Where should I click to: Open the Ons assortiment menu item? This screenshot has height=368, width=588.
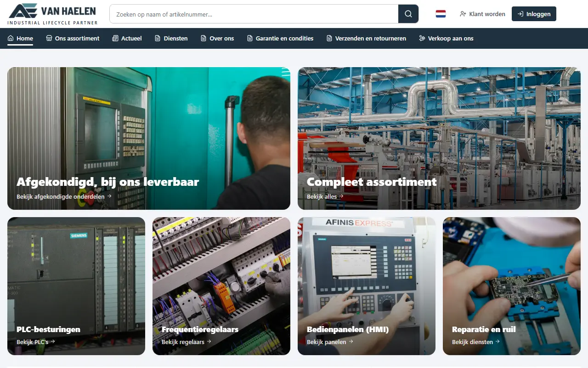pyautogui.click(x=73, y=38)
